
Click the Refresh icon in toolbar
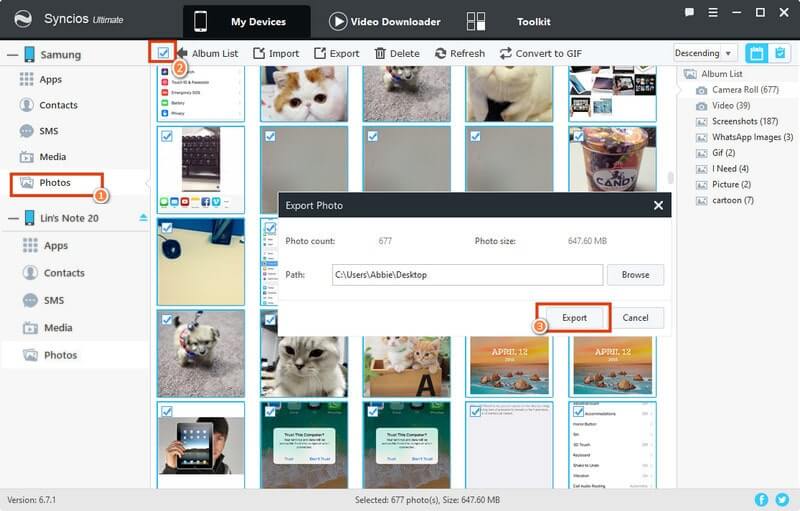coord(441,53)
